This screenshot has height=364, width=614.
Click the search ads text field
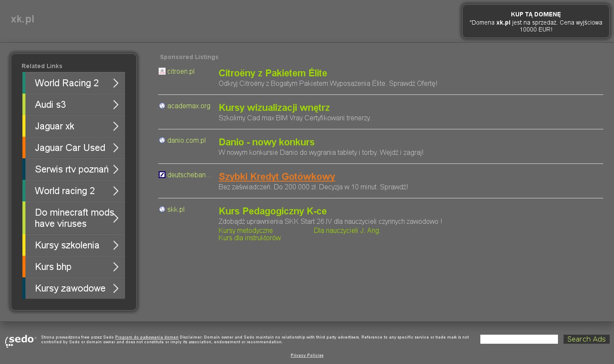tap(519, 339)
